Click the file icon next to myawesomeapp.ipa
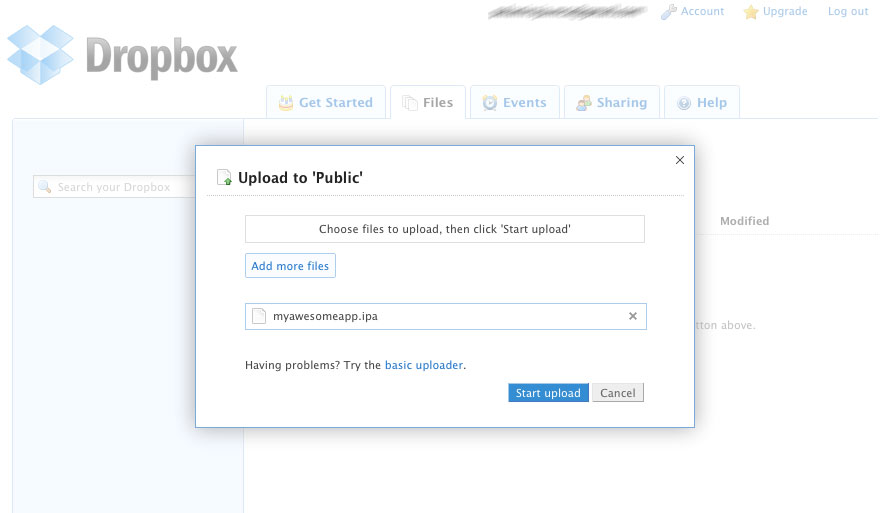This screenshot has height=513, width=896. [259, 316]
